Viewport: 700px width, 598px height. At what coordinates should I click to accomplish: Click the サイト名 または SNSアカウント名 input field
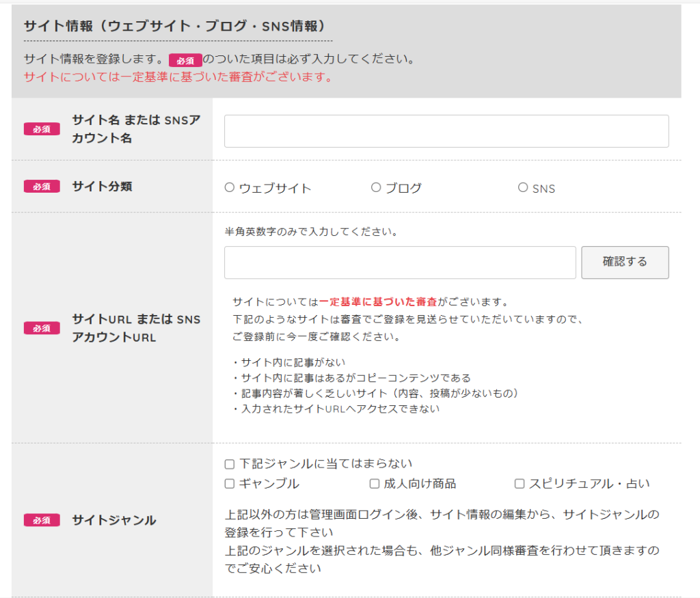(446, 131)
